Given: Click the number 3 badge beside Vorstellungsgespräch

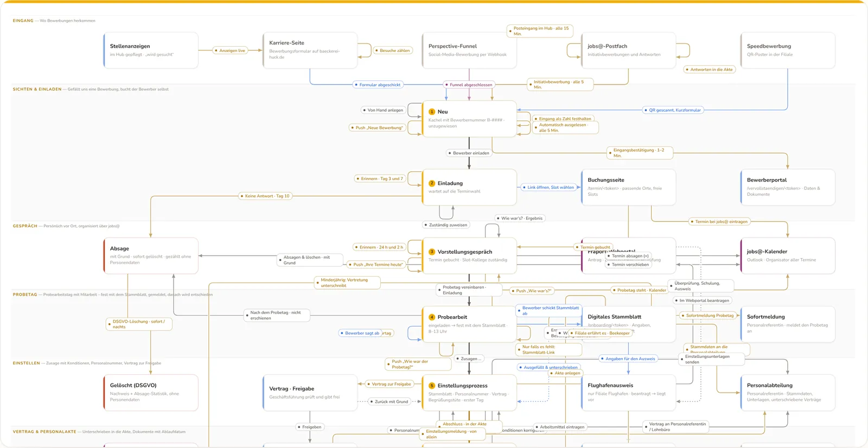Looking at the screenshot, I should (432, 252).
